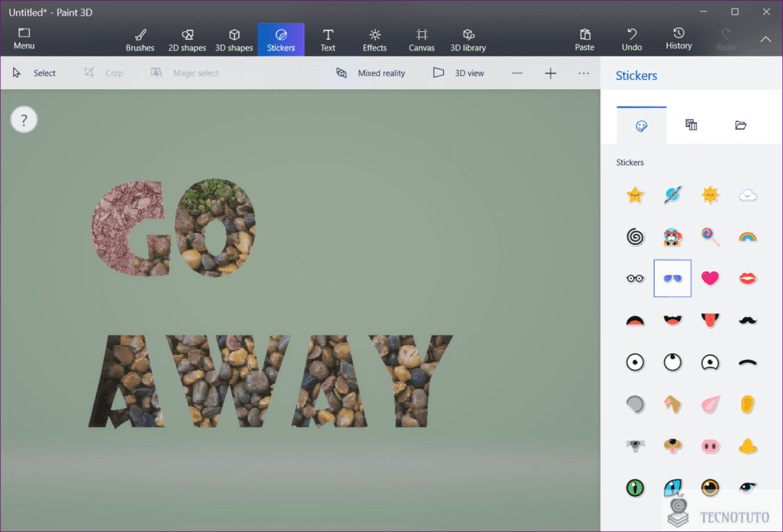
Task: Pick the frowning mouth sticker
Action: point(635,321)
